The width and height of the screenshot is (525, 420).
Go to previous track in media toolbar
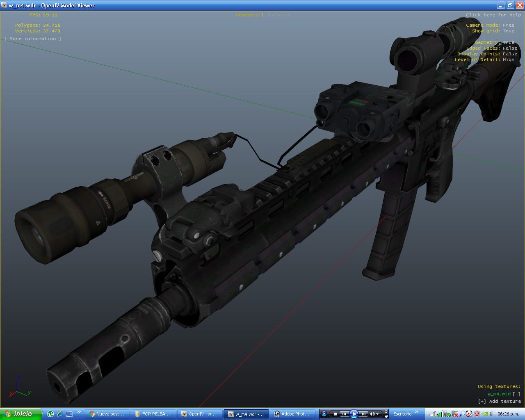344,414
